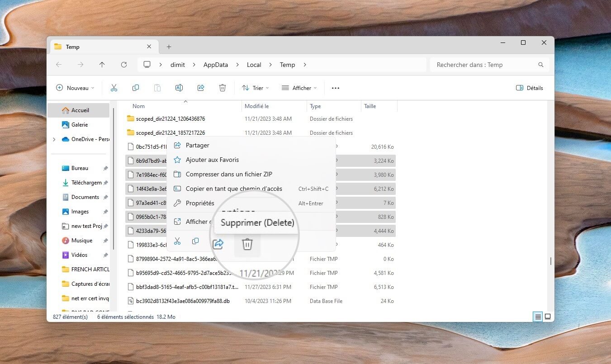Viewport: 611px width, 364px height.
Task: Choose Compresser dans un fichier ZIP
Action: click(x=251, y=174)
